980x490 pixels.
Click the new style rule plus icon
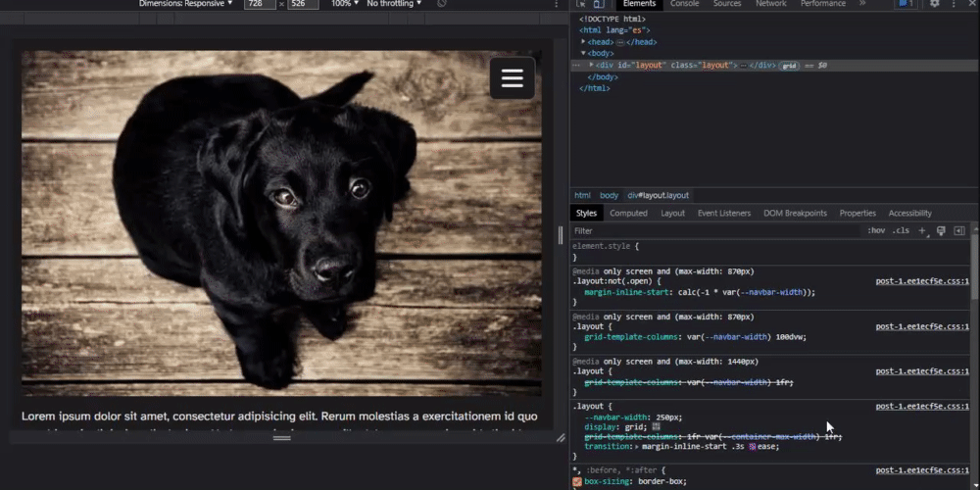(922, 231)
